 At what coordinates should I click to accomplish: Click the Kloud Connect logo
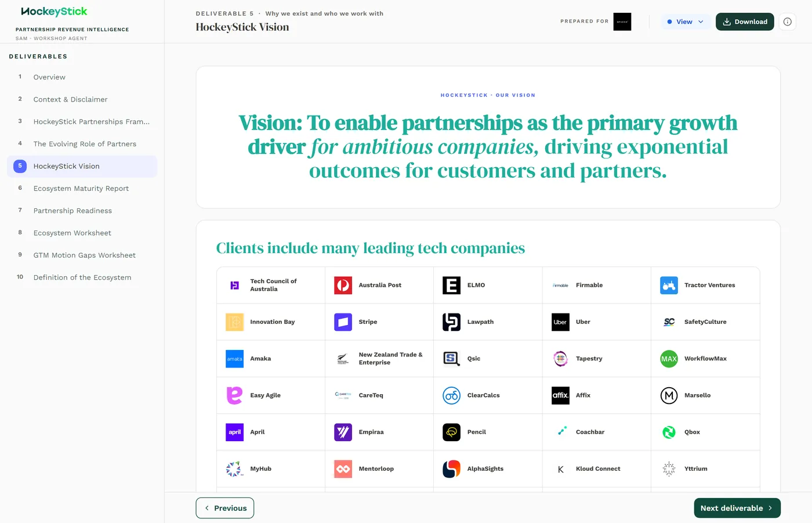[x=560, y=469]
